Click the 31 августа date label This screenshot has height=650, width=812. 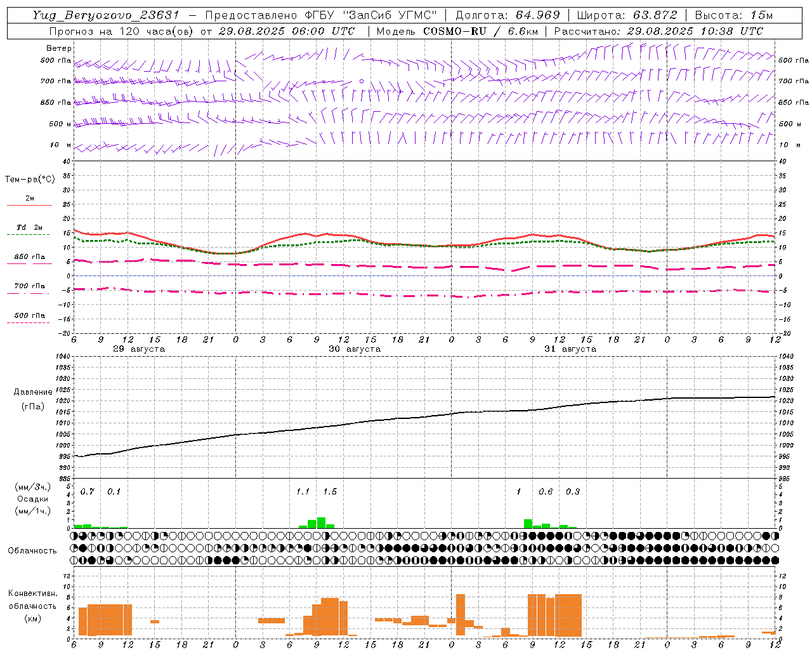click(570, 349)
